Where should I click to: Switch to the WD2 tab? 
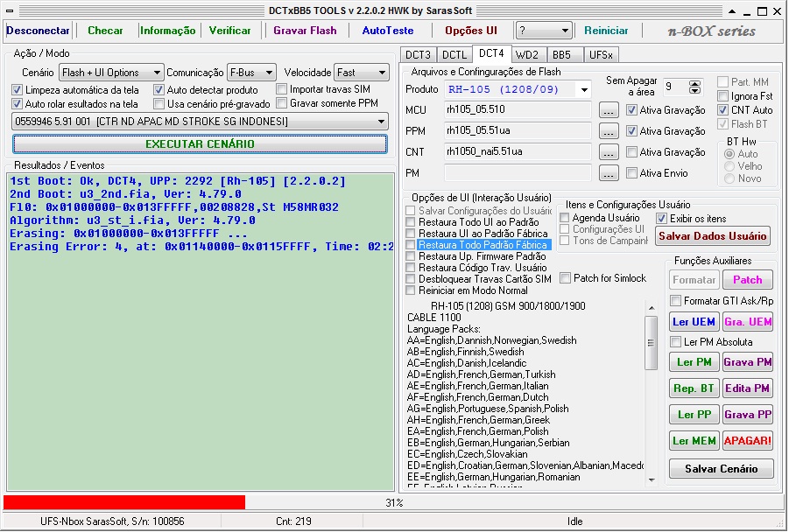point(527,55)
